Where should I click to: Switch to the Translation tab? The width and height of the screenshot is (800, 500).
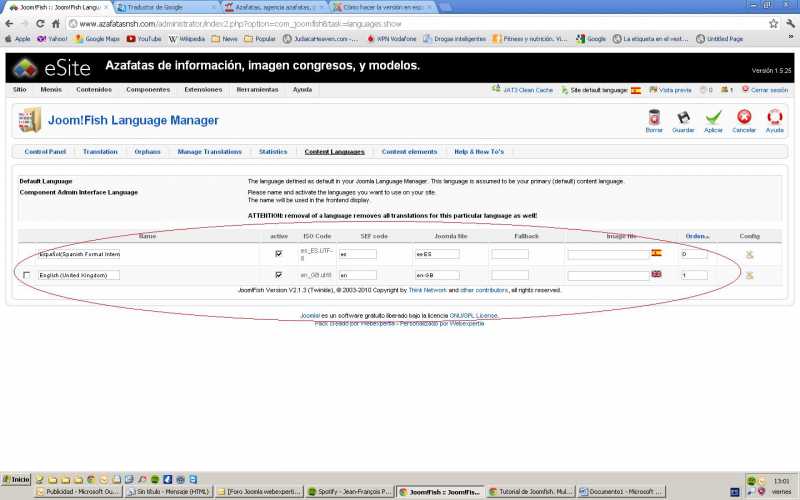coord(100,152)
